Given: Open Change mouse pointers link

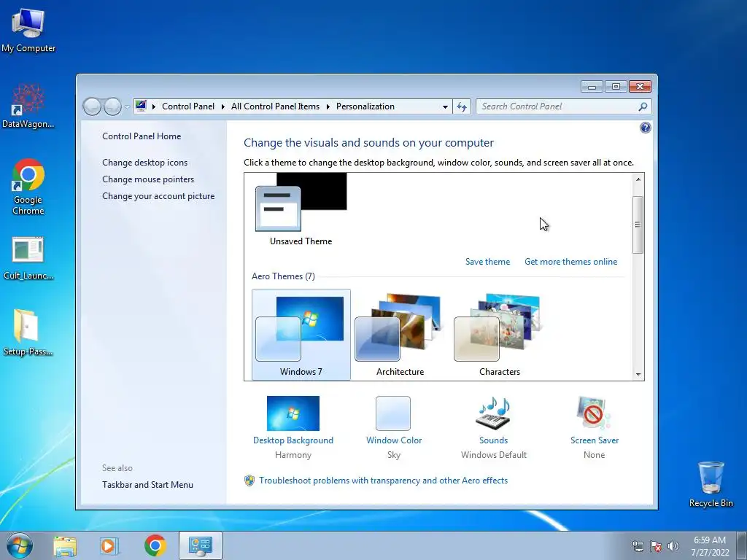Looking at the screenshot, I should pos(148,179).
